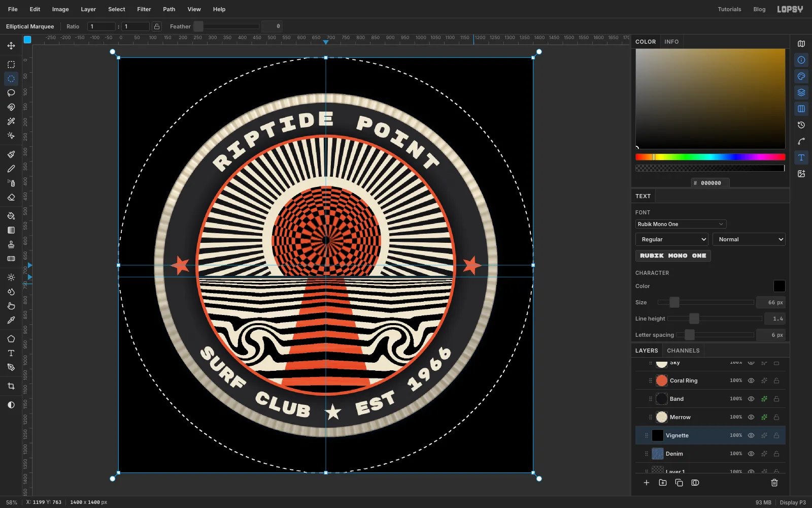Select the Magic Wand tool

click(11, 121)
